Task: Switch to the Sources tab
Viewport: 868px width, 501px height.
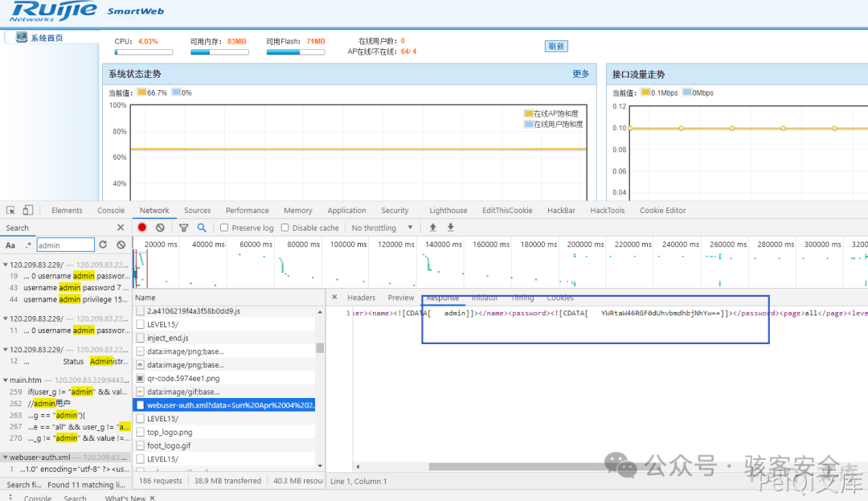Action: [x=197, y=211]
